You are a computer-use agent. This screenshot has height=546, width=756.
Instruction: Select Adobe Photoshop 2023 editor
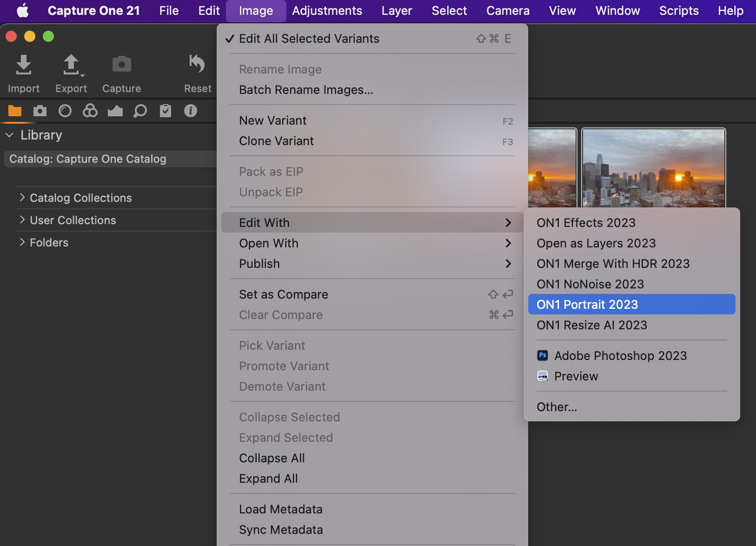pos(620,356)
